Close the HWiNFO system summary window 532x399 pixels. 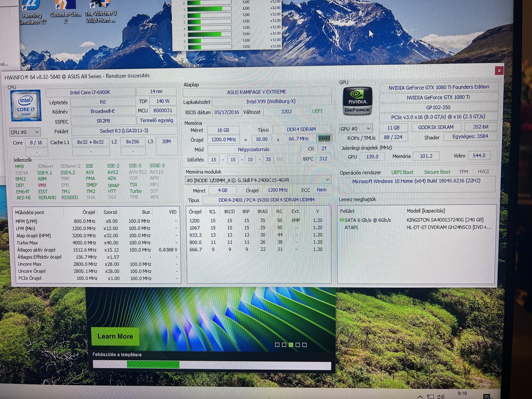[499, 71]
